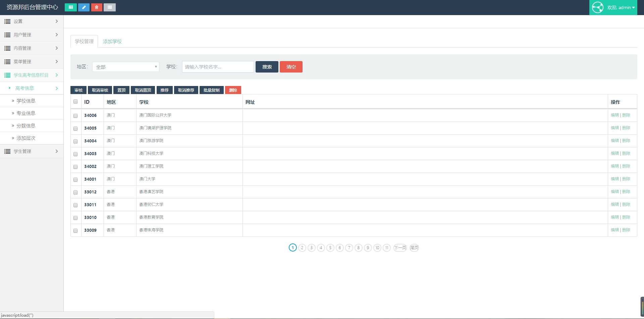
Task: Go to page 5 in pagination
Action: pos(330,248)
